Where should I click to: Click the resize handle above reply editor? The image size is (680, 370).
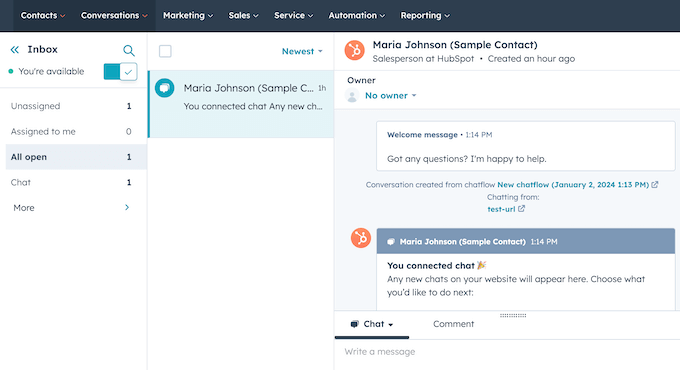[513, 315]
